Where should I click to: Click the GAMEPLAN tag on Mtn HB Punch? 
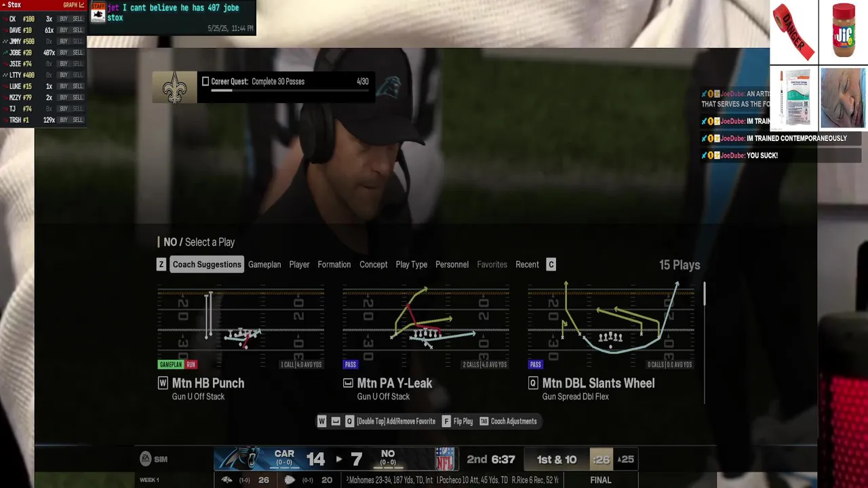click(x=171, y=365)
